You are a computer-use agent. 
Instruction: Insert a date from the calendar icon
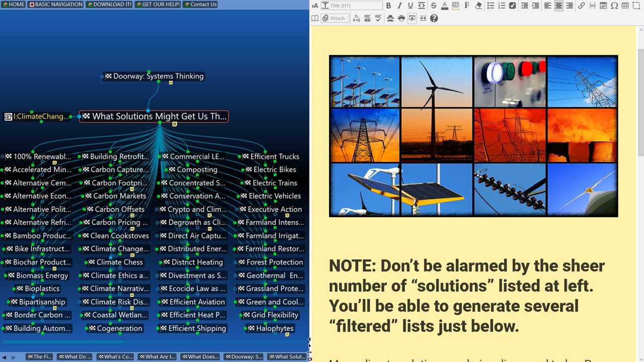[603, 6]
